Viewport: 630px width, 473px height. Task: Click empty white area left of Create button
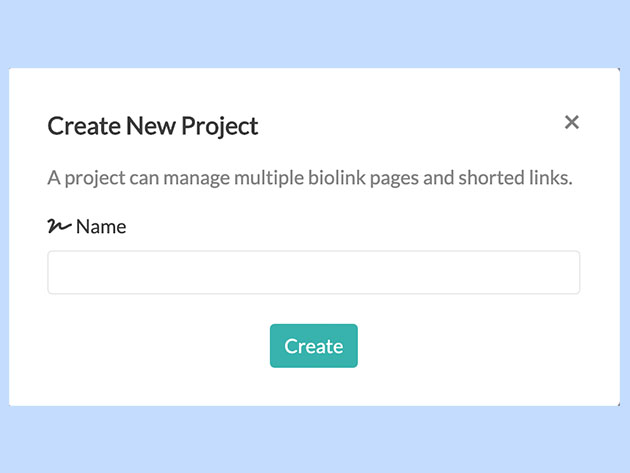tap(150, 346)
